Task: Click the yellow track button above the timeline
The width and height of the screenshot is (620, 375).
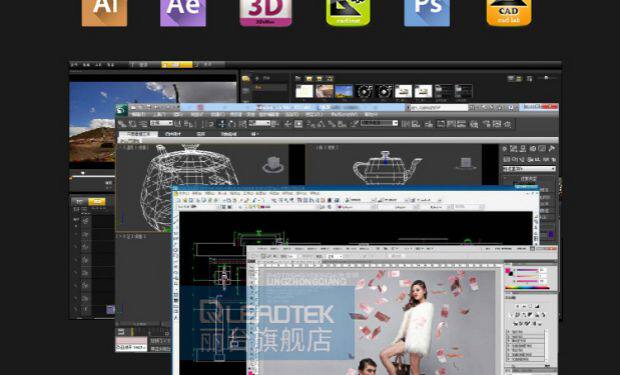Action: click(96, 202)
